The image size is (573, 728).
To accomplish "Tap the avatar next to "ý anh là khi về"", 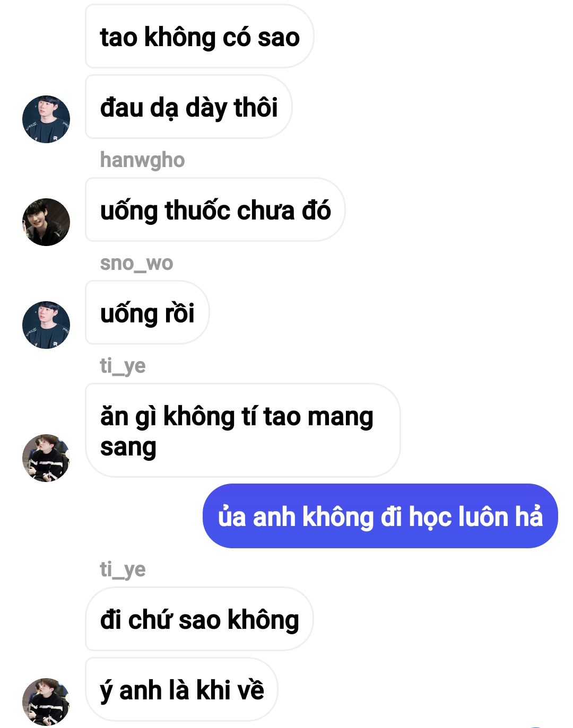I will point(46,701).
